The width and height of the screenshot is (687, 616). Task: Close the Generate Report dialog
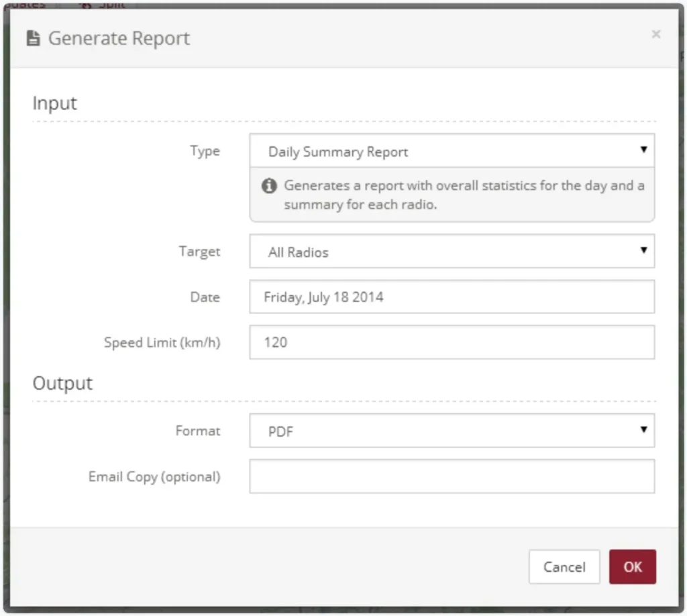(655, 34)
